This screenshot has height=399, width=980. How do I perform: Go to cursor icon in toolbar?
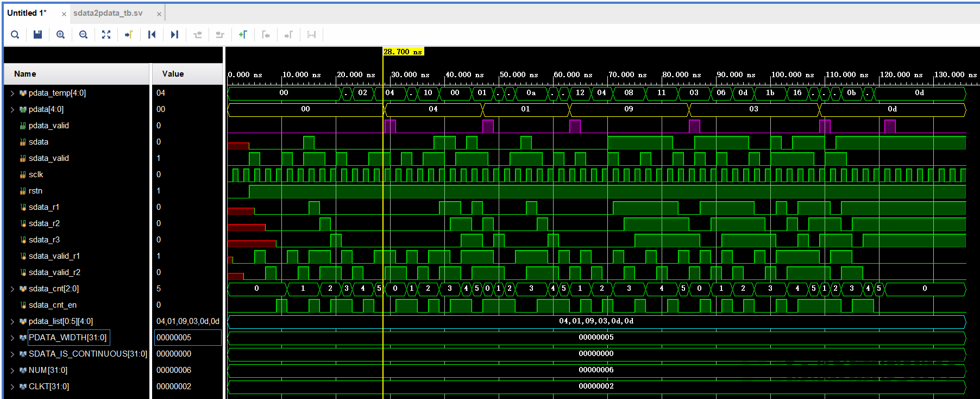click(129, 35)
